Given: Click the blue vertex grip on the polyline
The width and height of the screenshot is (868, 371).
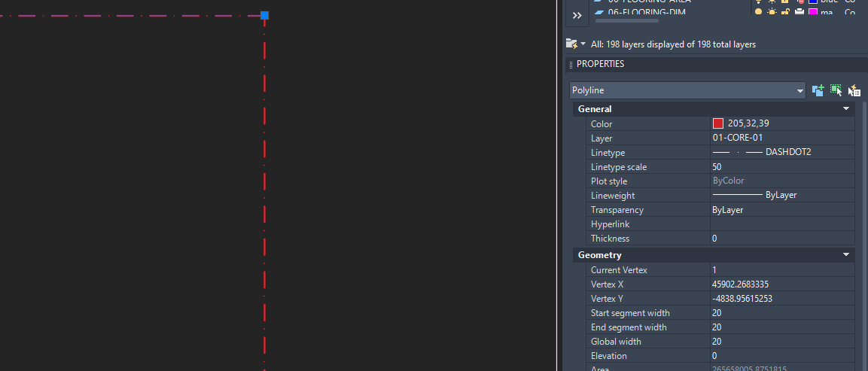Looking at the screenshot, I should coord(264,16).
